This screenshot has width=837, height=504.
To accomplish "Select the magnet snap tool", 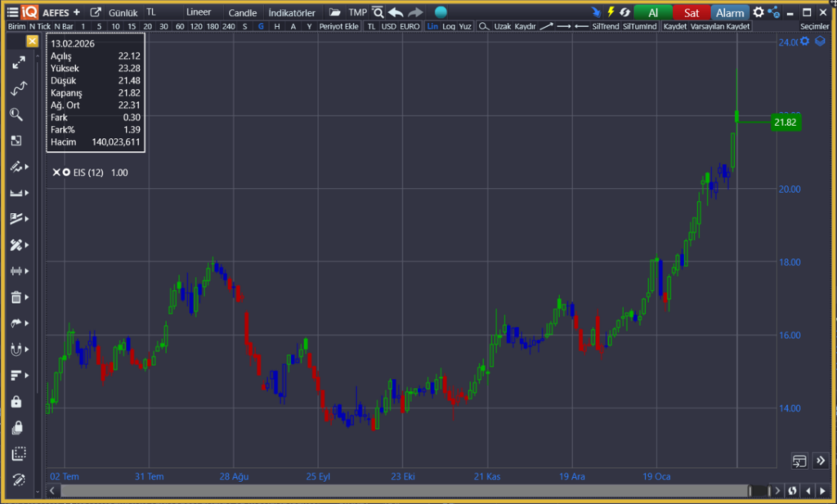I will 16,350.
